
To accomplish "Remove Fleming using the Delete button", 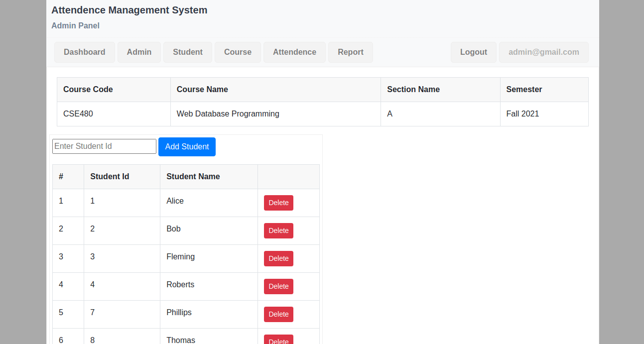I will [278, 258].
